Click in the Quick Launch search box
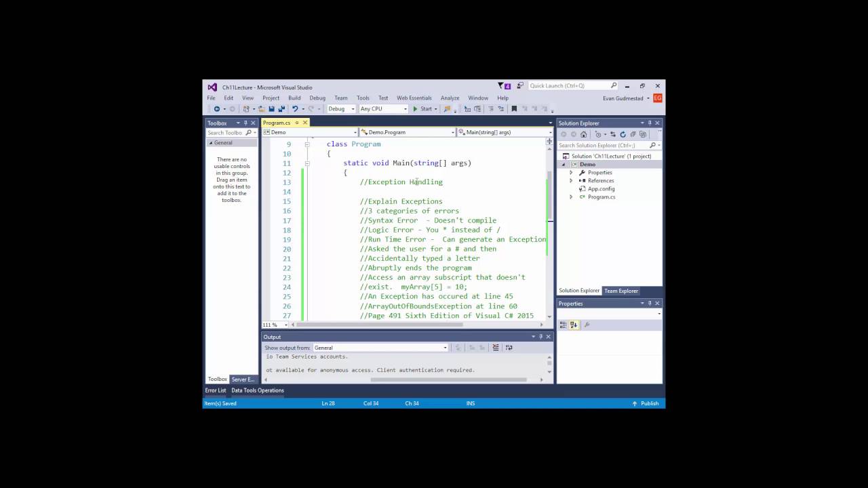 [573, 85]
